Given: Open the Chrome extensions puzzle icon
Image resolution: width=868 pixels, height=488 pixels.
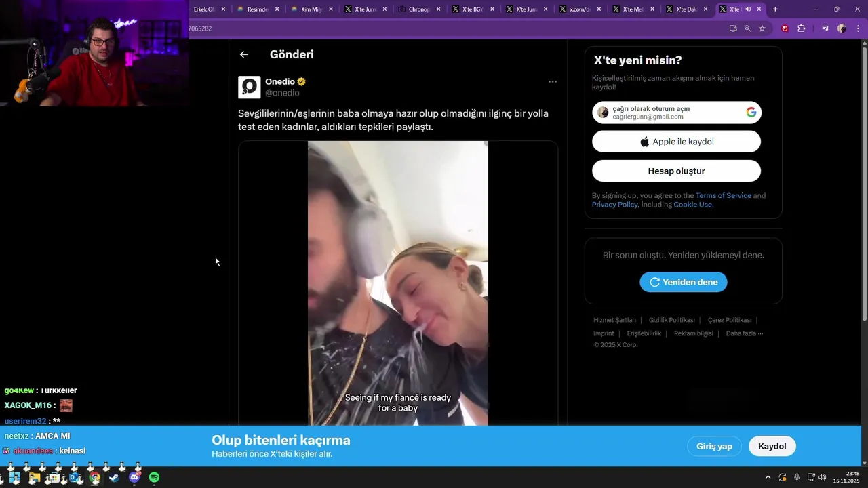Looking at the screenshot, I should coord(802,28).
